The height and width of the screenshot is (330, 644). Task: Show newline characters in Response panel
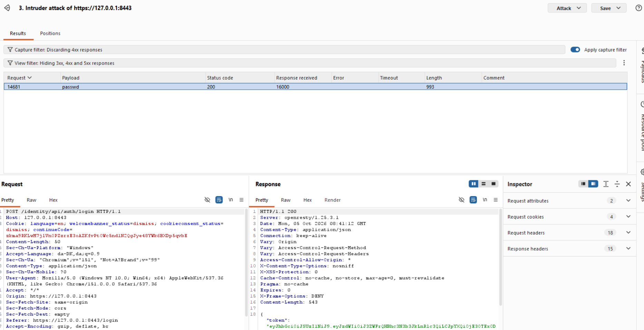click(485, 200)
